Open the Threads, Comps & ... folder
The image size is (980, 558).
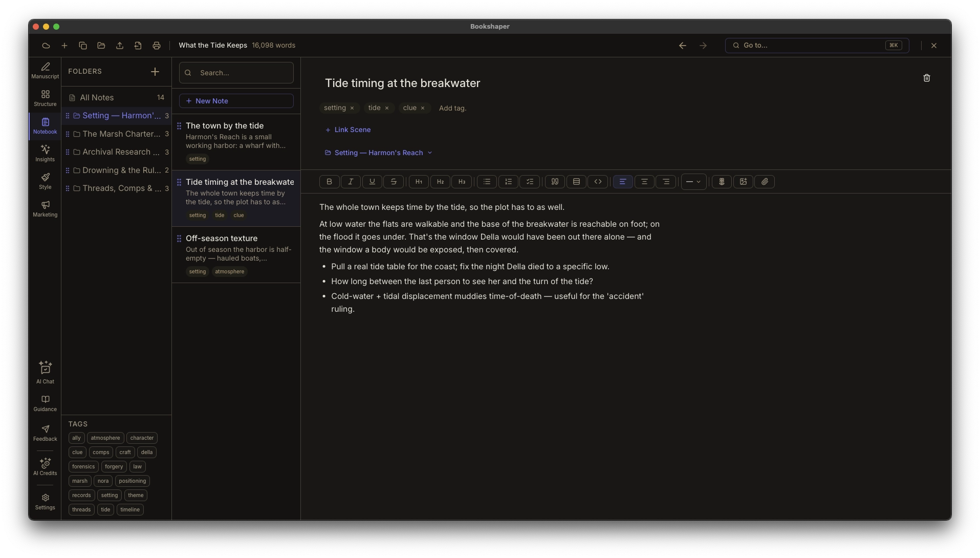117,188
